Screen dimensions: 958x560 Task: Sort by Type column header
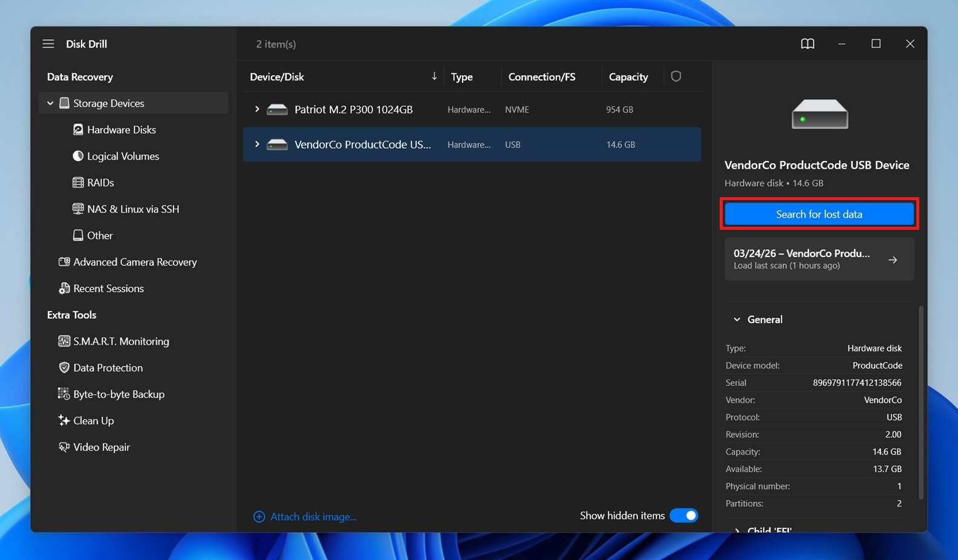[461, 77]
